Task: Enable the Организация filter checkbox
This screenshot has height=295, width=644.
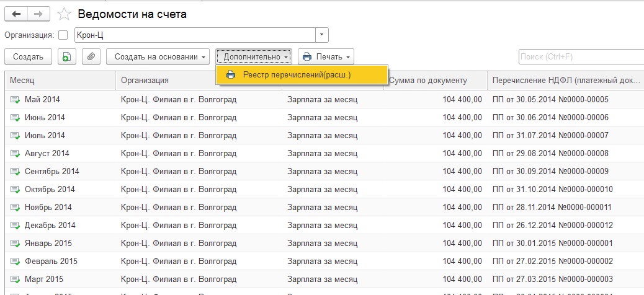Action: (x=63, y=35)
